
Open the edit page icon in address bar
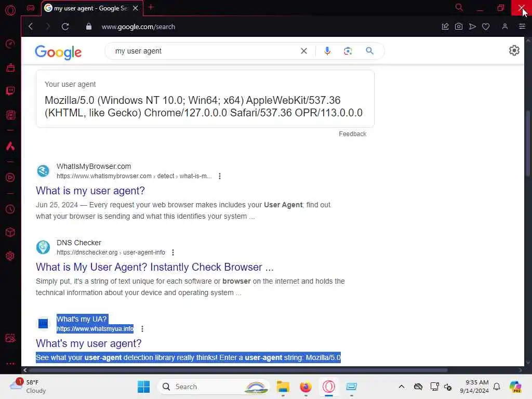click(x=445, y=26)
